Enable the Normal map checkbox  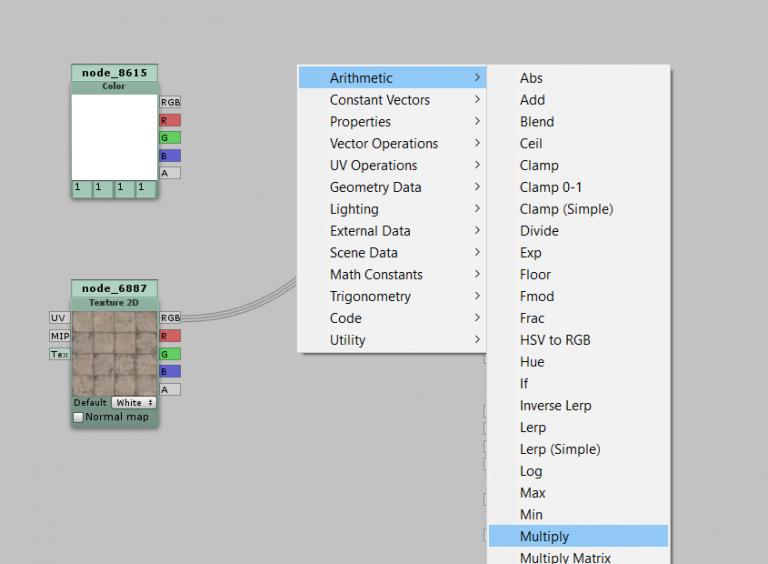click(x=79, y=417)
